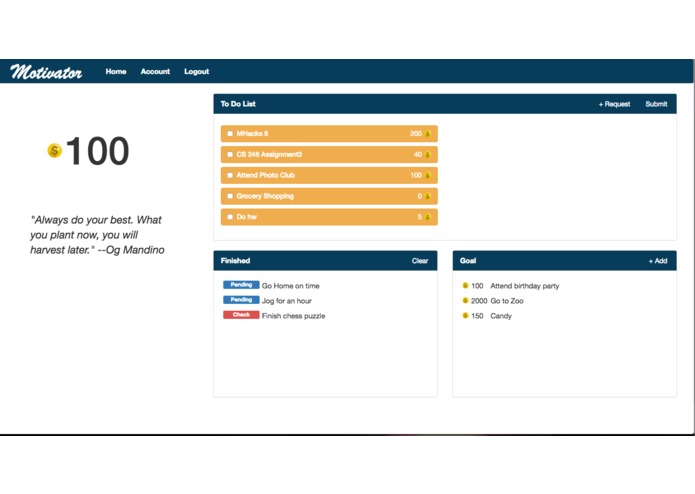Select Logout in the navigation bar
The width and height of the screenshot is (695, 494).
tap(196, 71)
